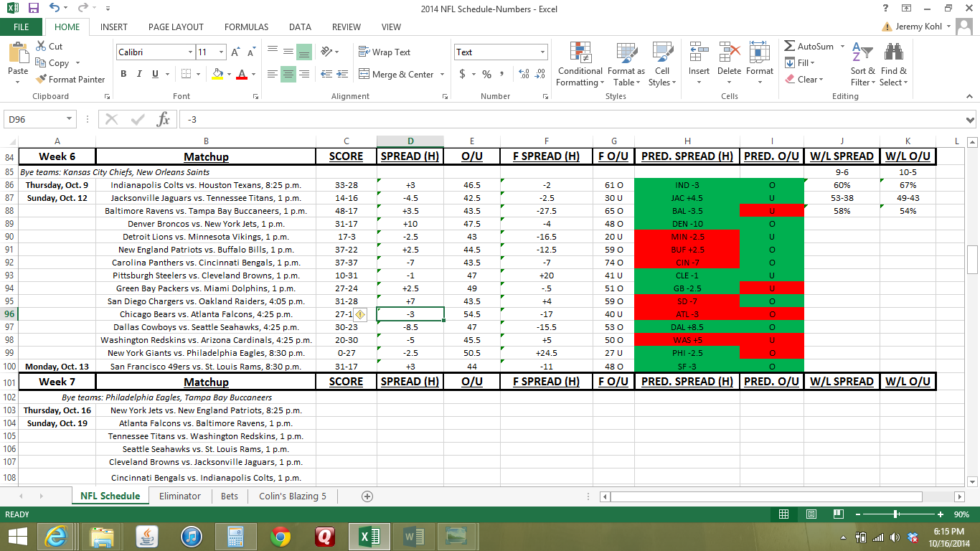
Task: Open Conditional Formatting menu
Action: 580,65
